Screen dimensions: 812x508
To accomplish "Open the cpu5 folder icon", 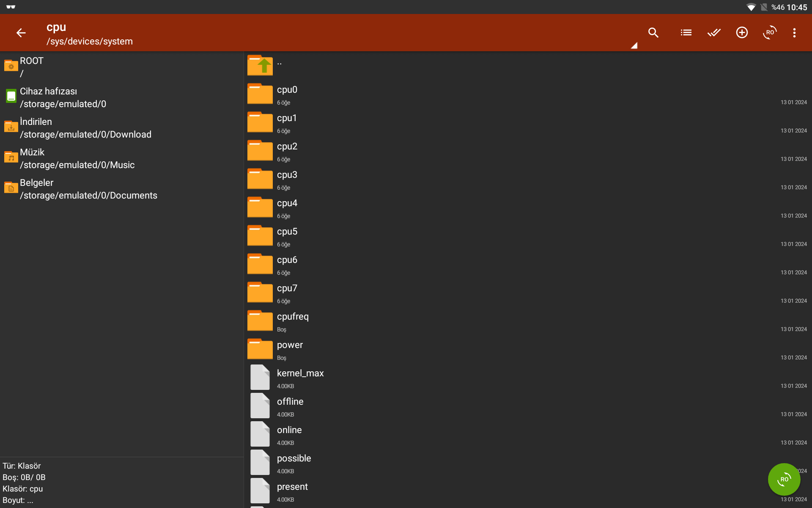I will 260,236.
